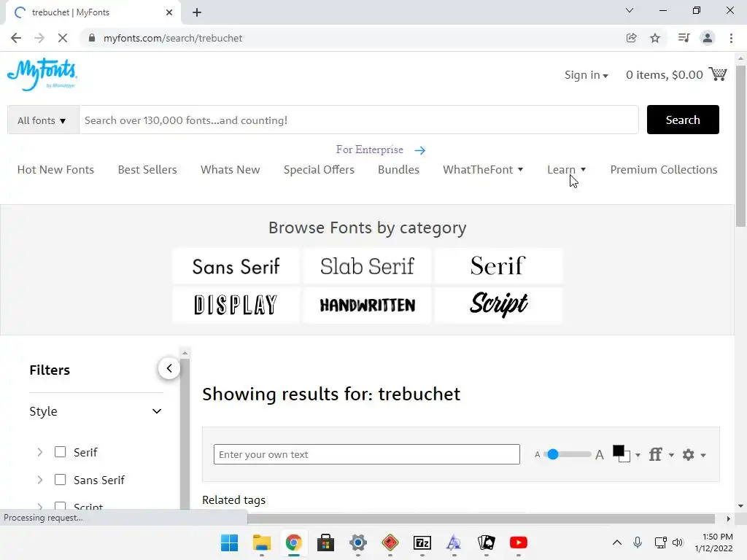Browse the Script category tile

click(498, 305)
